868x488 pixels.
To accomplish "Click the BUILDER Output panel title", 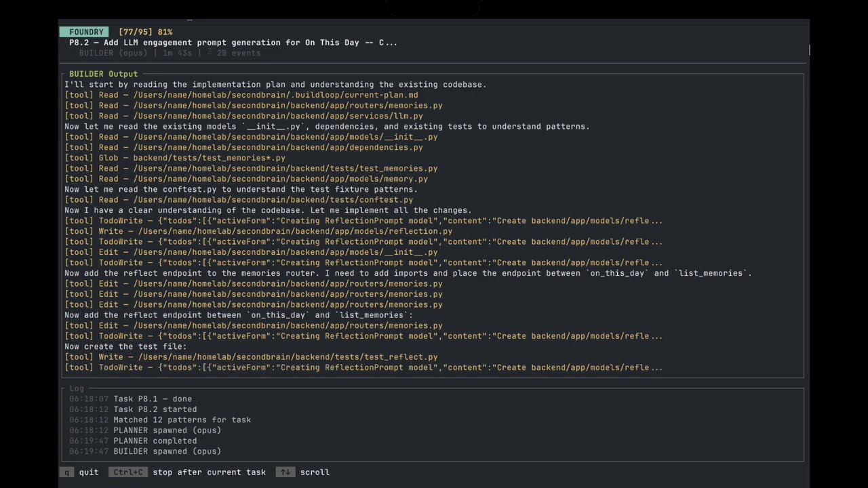I will [103, 74].
